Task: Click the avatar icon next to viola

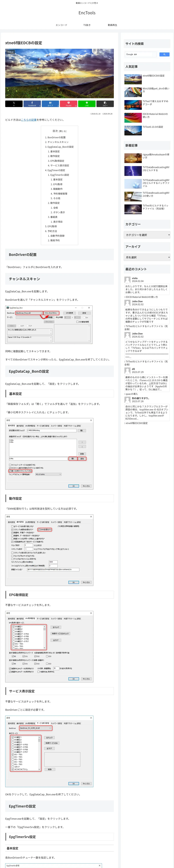Action: pos(127,280)
